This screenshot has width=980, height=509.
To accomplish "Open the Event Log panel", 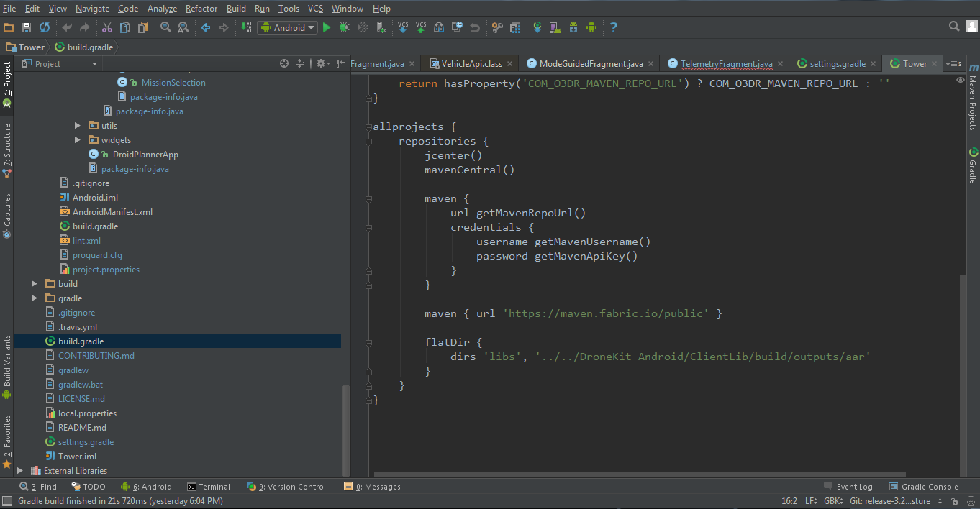I will pos(853,486).
